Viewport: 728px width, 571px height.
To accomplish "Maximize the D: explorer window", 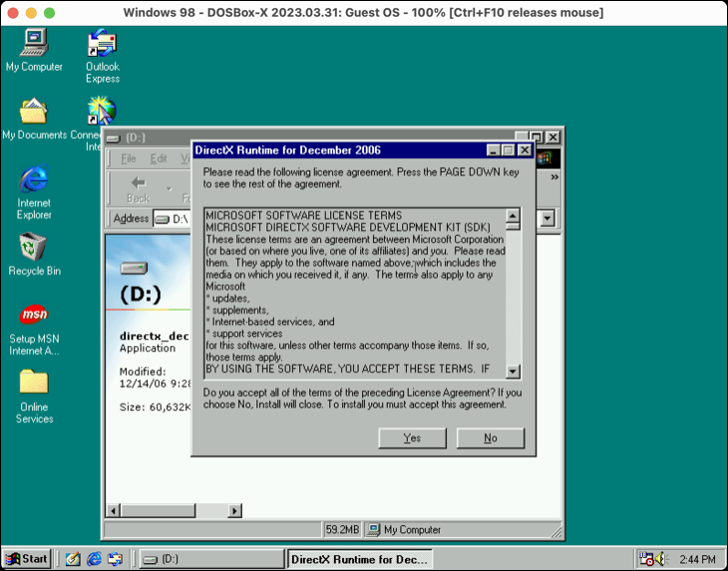I will pyautogui.click(x=537, y=138).
